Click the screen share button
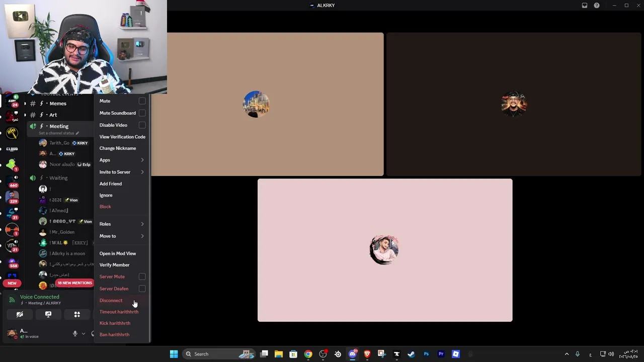The height and width of the screenshot is (362, 644). 48,314
